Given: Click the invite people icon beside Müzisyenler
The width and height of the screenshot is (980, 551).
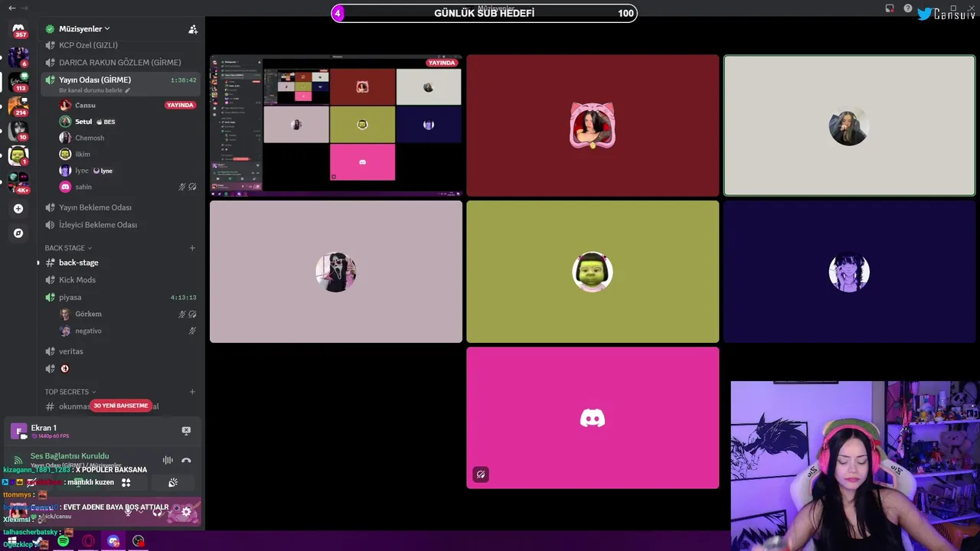Looking at the screenshot, I should click(x=193, y=29).
